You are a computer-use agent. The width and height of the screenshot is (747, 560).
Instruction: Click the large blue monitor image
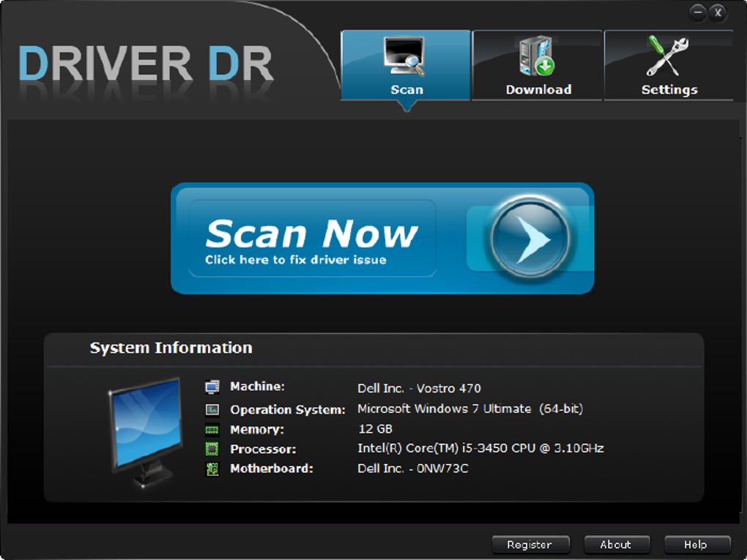click(145, 433)
